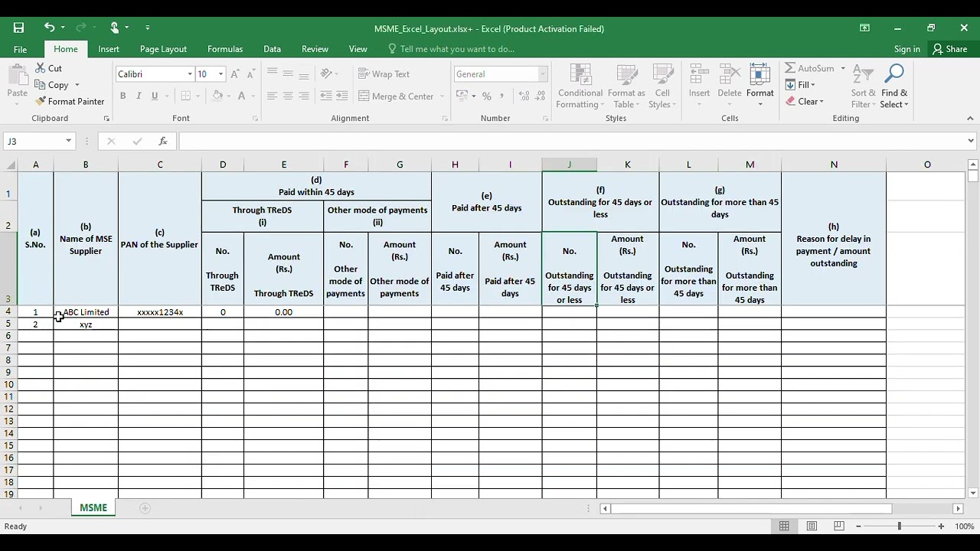Toggle Italic formatting
This screenshot has width=980, height=551.
tap(139, 96)
